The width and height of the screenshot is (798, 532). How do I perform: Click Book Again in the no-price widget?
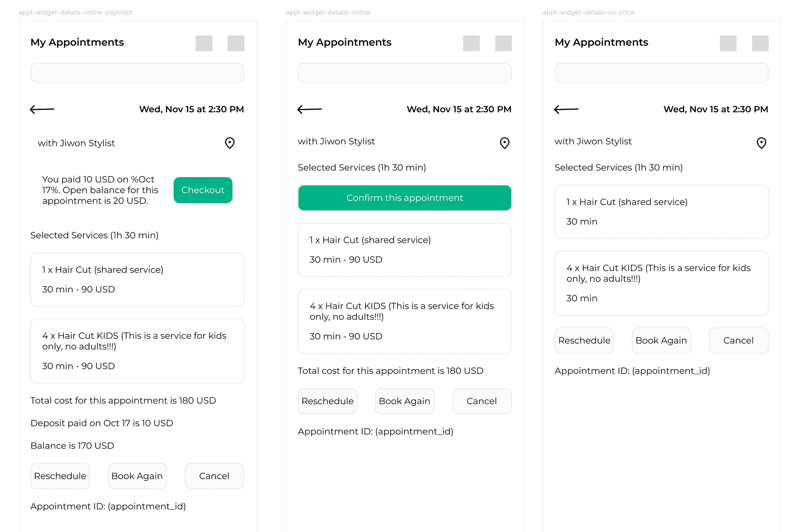[x=661, y=340]
